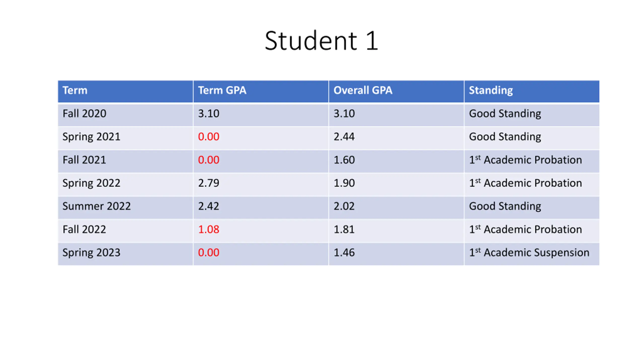Select the Overall GPA column header
Viewport: 644px width, 362px height.
396,91
